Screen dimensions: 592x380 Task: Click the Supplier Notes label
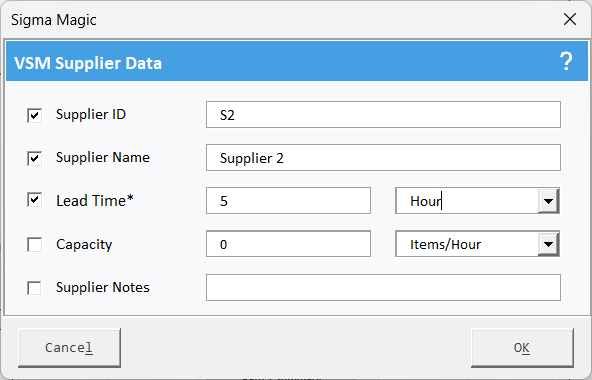[x=103, y=287]
